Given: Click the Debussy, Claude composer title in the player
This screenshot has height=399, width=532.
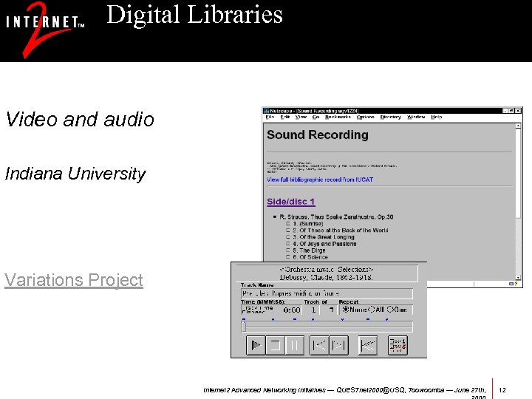Looking at the screenshot, I should (x=327, y=277).
